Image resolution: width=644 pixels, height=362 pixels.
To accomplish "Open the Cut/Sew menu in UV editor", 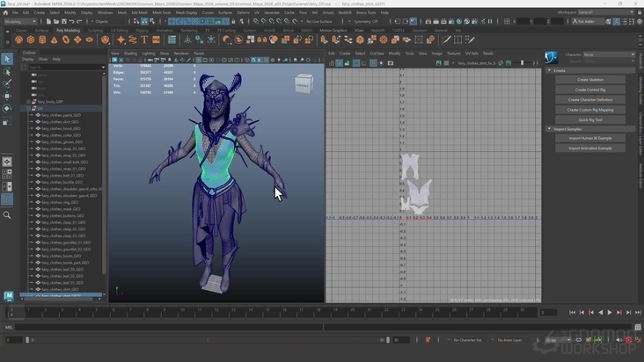I will (377, 54).
